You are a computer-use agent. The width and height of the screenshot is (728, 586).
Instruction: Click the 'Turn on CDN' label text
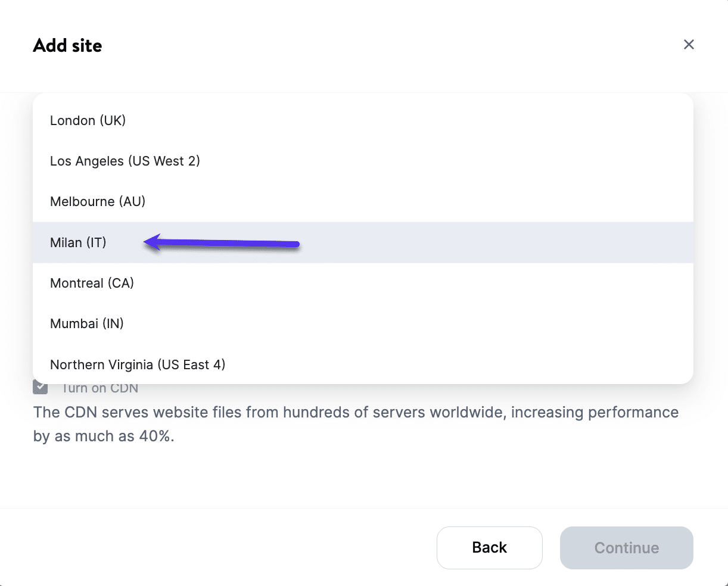click(x=100, y=389)
